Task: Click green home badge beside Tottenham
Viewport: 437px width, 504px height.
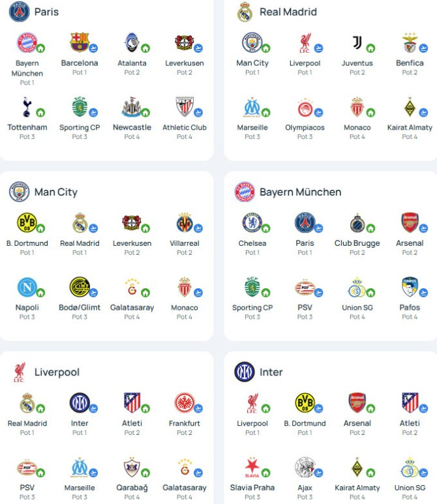Action: (x=40, y=113)
